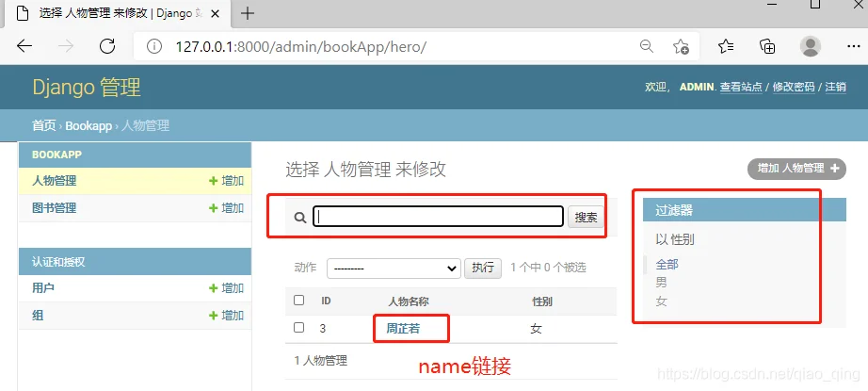
Task: Click 增加 plus next to 人物管理 in sidebar
Action: 226,181
